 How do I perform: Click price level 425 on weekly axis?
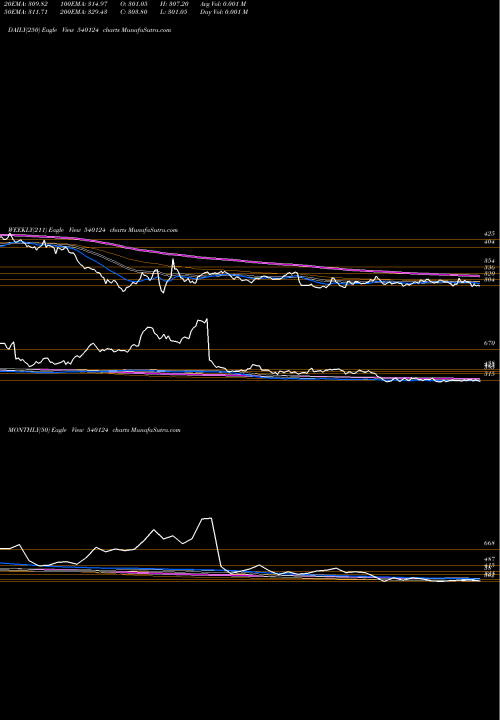pos(489,234)
